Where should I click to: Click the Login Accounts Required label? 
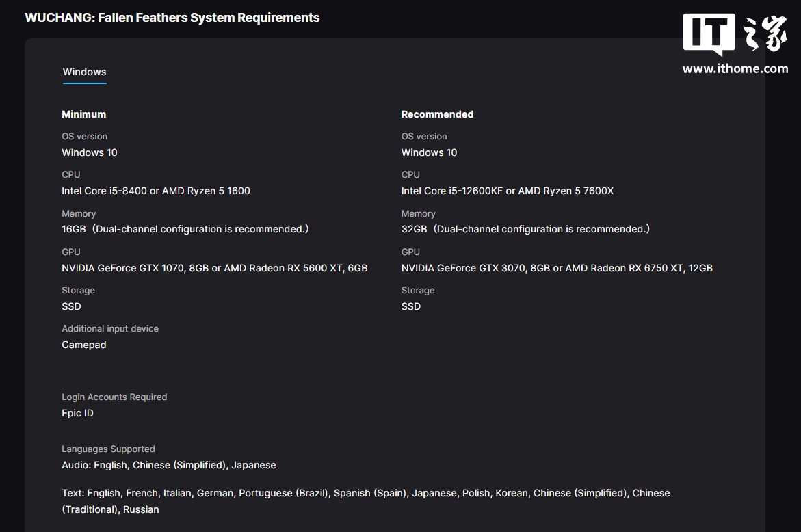point(114,397)
